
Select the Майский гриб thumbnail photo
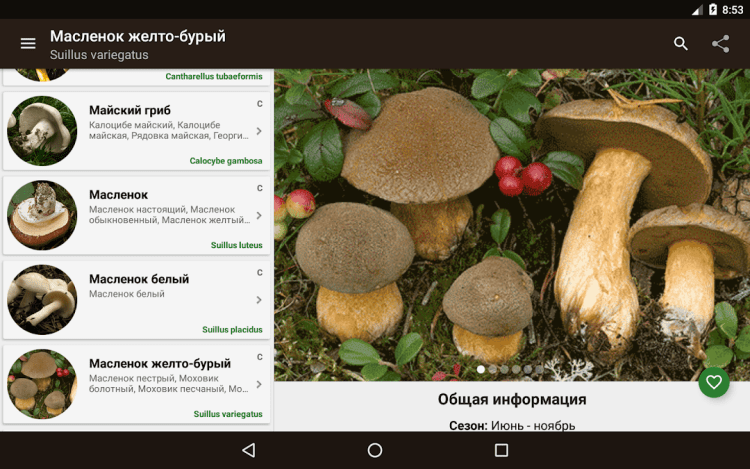coord(42,131)
